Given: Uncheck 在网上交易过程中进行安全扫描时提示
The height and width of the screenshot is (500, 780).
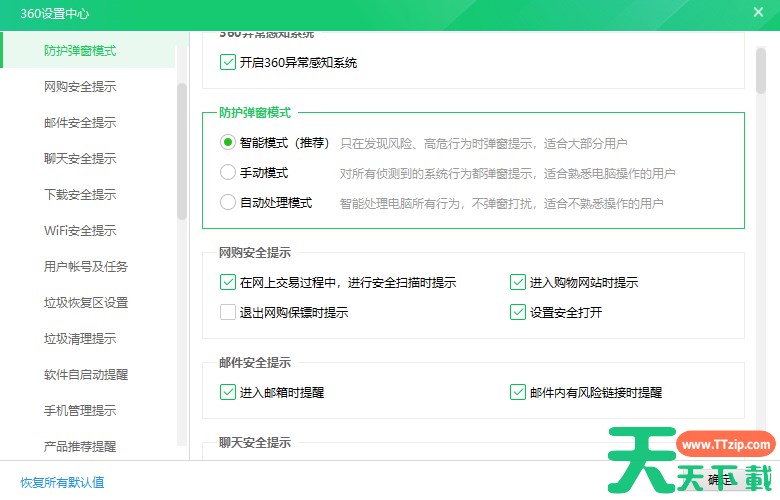Looking at the screenshot, I should [x=227, y=282].
